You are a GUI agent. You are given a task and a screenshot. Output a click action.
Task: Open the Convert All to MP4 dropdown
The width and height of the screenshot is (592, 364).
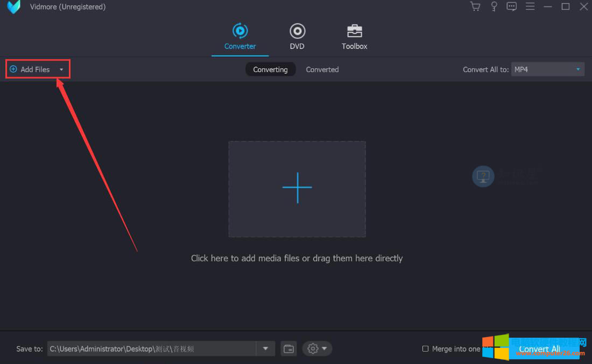point(547,69)
